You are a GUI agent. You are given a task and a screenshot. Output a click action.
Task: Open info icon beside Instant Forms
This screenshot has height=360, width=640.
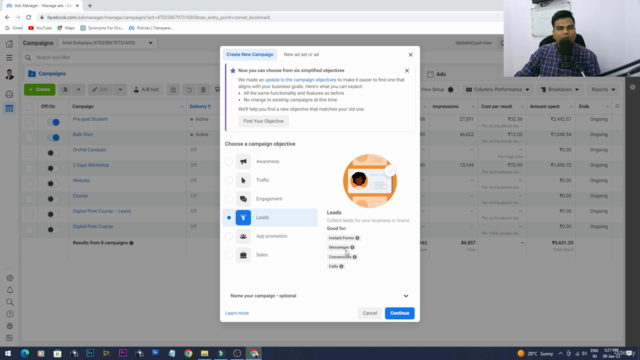(357, 238)
